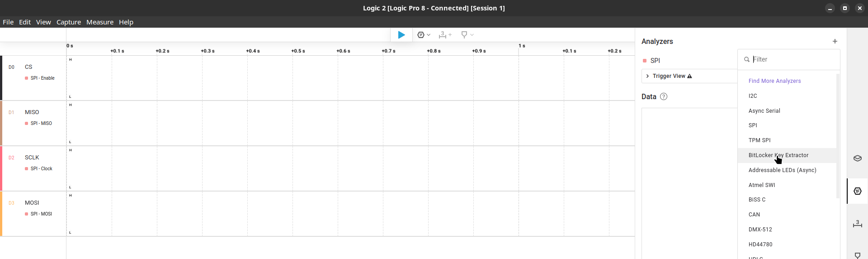Viewport: 868px width, 259px height.
Task: Click the SPI analyzer pink color square
Action: 645,61
